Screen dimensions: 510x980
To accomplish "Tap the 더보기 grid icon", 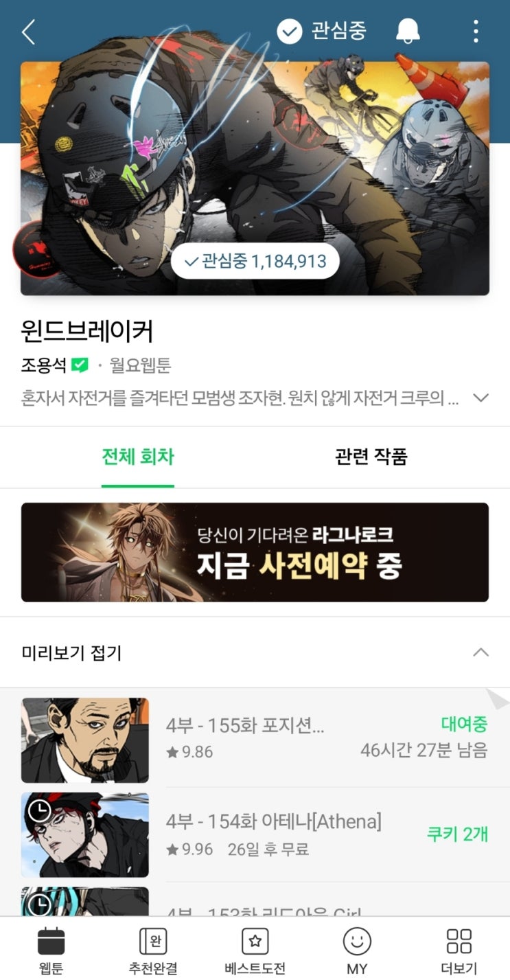I will (x=459, y=941).
